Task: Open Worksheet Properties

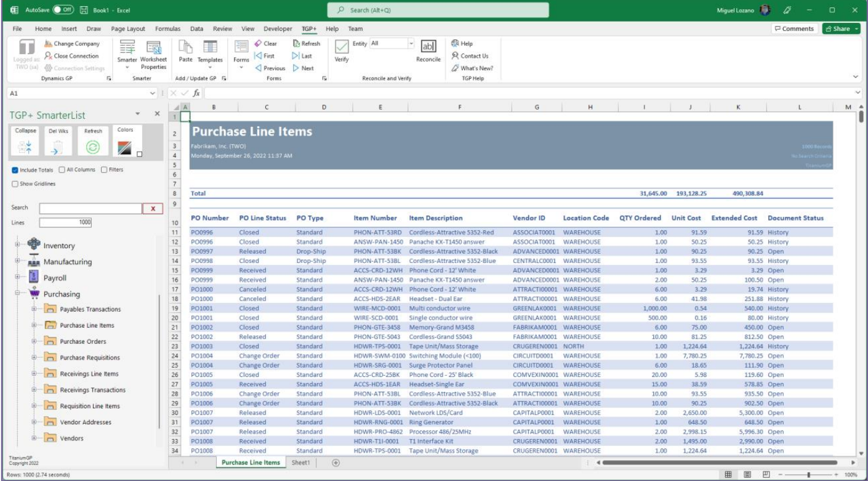Action: click(153, 53)
